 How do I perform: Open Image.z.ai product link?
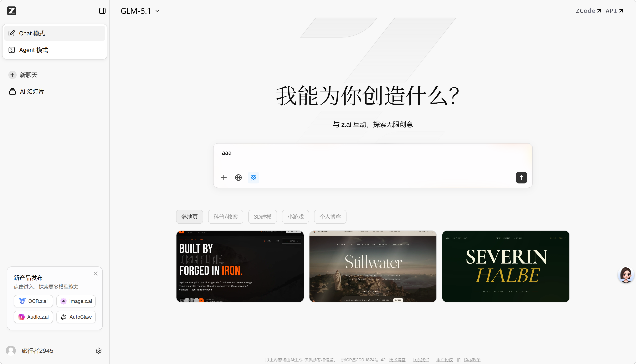click(76, 301)
